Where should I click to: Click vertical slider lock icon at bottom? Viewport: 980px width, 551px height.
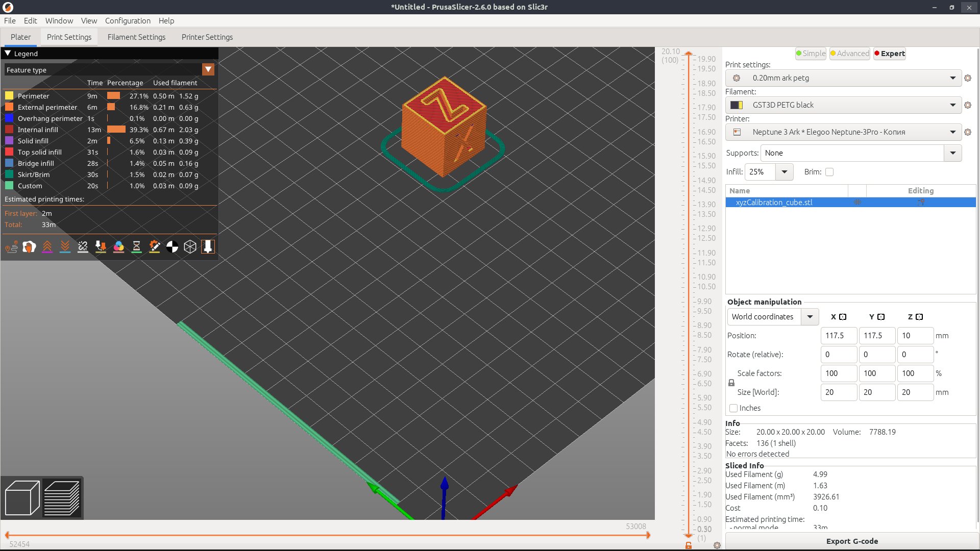[x=689, y=545]
